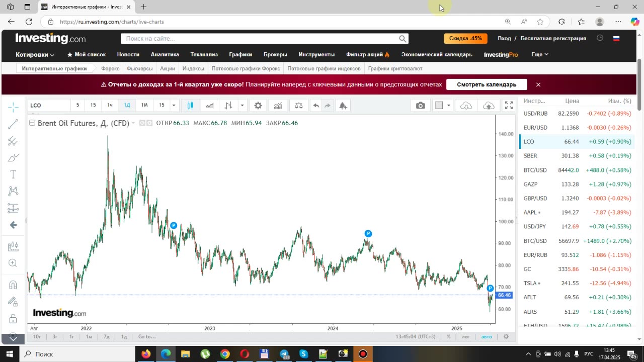Select the chart patterns tool
This screenshot has height=362, width=644.
coord(14,191)
